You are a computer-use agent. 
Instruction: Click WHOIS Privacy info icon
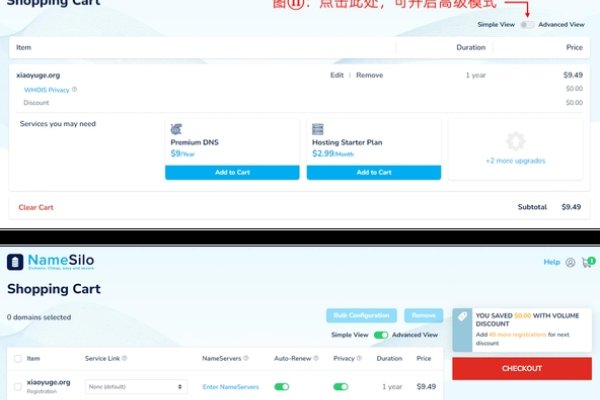[75, 90]
